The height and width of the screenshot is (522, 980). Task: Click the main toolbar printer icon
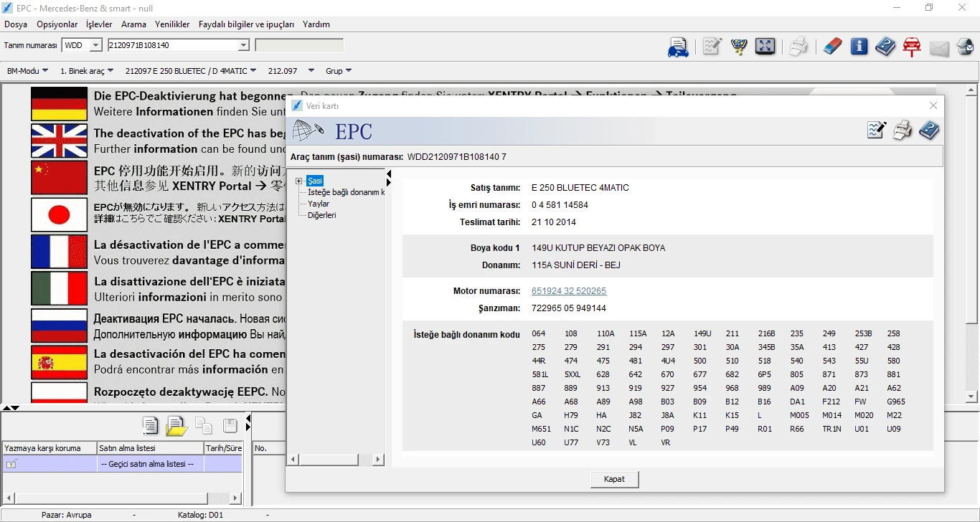tap(798, 47)
